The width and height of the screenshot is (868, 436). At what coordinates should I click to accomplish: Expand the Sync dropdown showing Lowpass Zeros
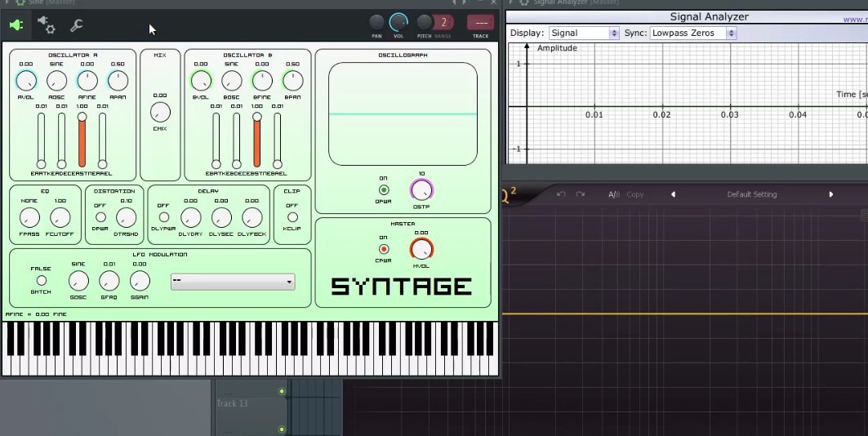click(x=693, y=33)
